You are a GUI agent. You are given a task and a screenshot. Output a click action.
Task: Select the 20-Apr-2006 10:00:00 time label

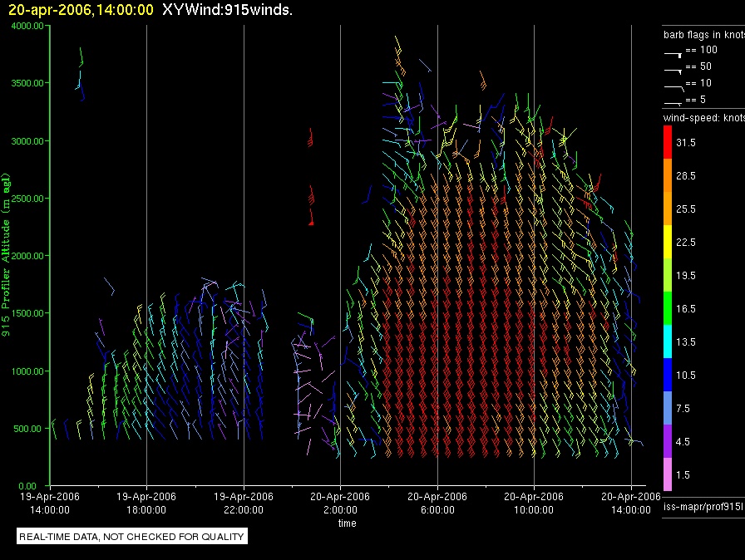(534, 504)
